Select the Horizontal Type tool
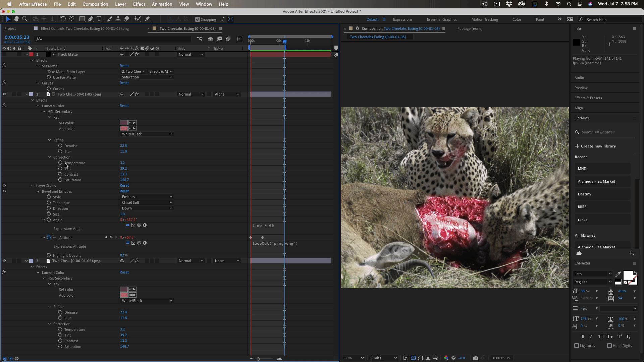Screen dimensions: 644x362 coord(99,19)
